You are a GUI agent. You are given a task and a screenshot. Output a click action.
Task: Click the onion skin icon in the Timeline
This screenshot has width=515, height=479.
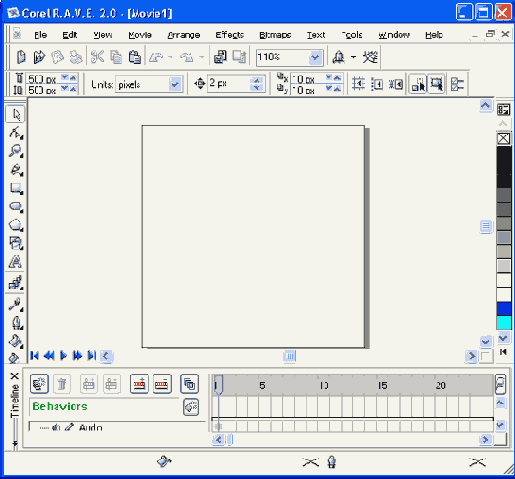[x=189, y=384]
